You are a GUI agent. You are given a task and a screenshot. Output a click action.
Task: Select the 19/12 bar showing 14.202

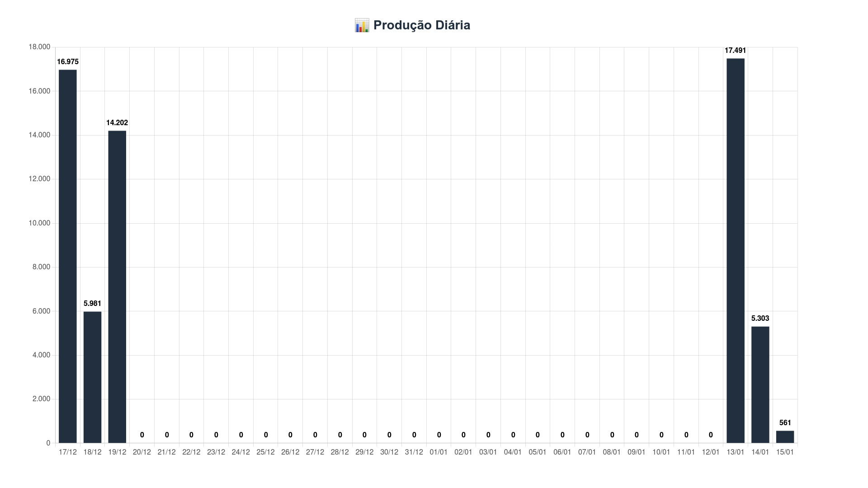tap(117, 287)
